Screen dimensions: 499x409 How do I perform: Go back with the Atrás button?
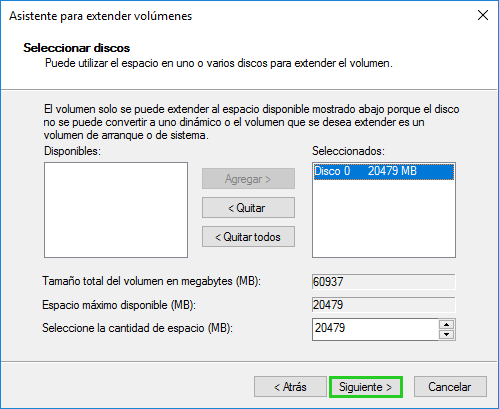coord(290,387)
